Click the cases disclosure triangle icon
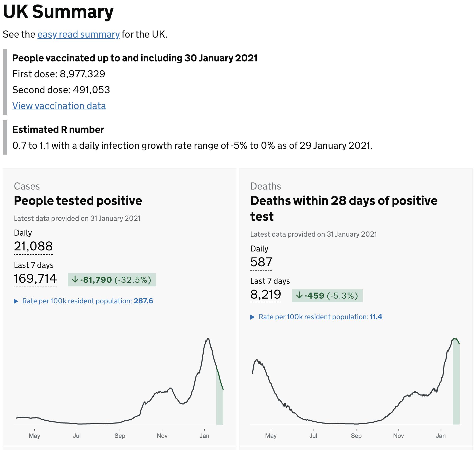Screen dimensions: 476x450 (x=16, y=301)
